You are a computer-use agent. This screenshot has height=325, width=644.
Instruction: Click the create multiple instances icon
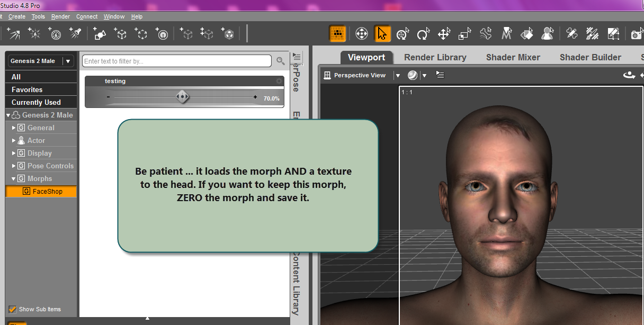click(x=207, y=34)
